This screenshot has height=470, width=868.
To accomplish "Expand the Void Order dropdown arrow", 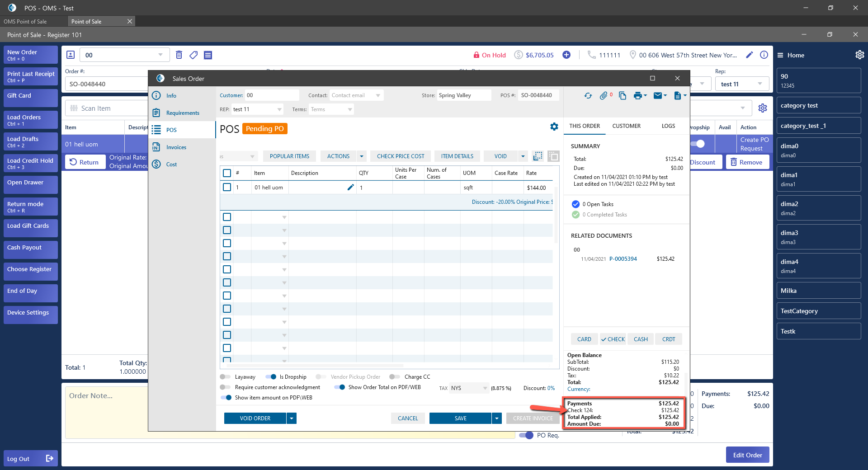I will pos(292,418).
